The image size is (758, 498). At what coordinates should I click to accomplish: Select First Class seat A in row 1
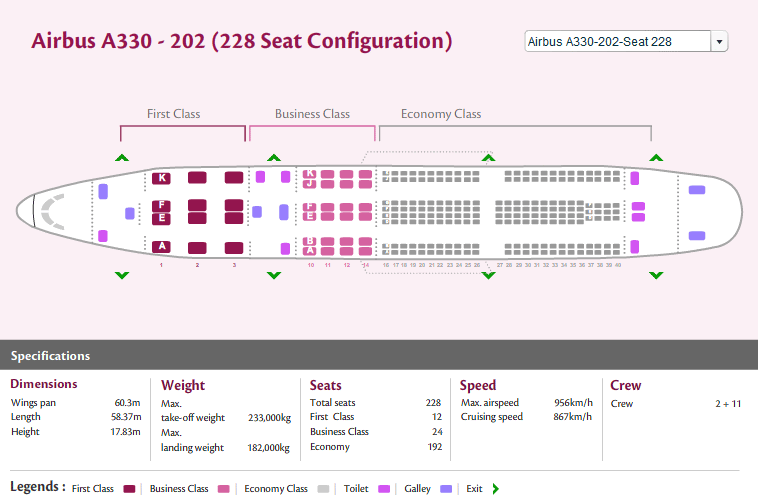pyautogui.click(x=161, y=247)
